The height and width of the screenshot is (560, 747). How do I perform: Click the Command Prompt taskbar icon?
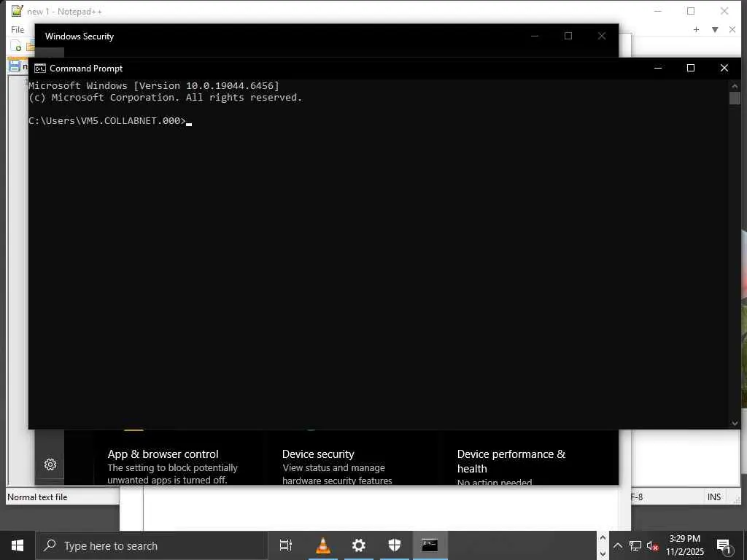430,545
